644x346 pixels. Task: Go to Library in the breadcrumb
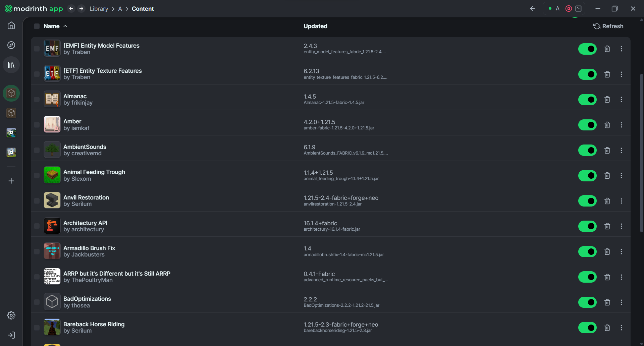[99, 9]
